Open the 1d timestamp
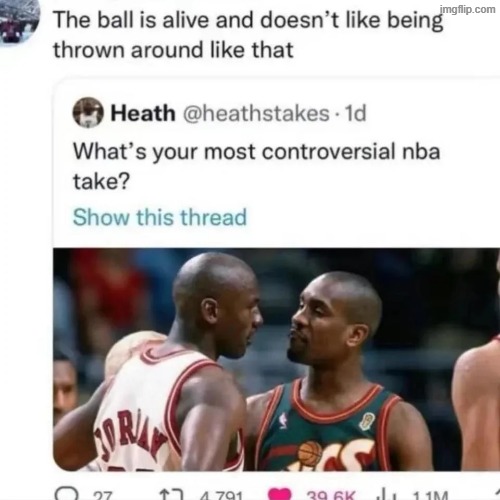The height and width of the screenshot is (500, 500). coord(355,113)
